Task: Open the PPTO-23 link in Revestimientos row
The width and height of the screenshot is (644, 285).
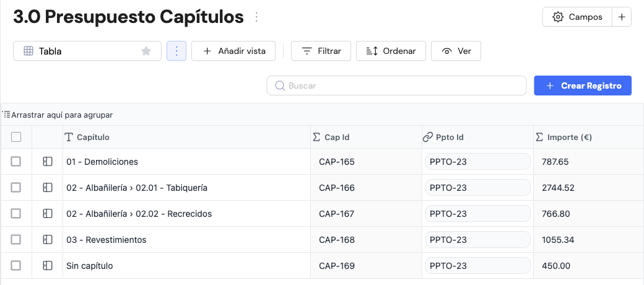Action: [x=478, y=239]
